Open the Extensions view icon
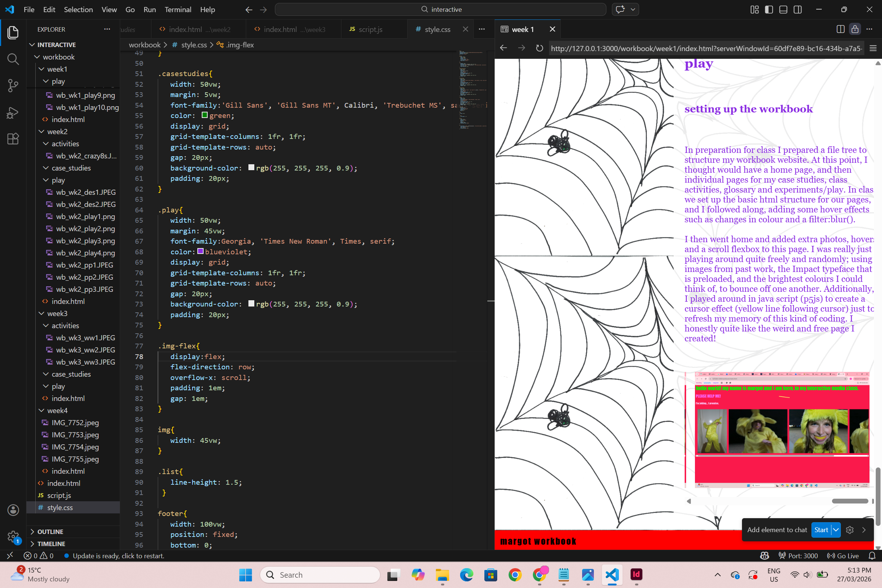 (x=13, y=139)
